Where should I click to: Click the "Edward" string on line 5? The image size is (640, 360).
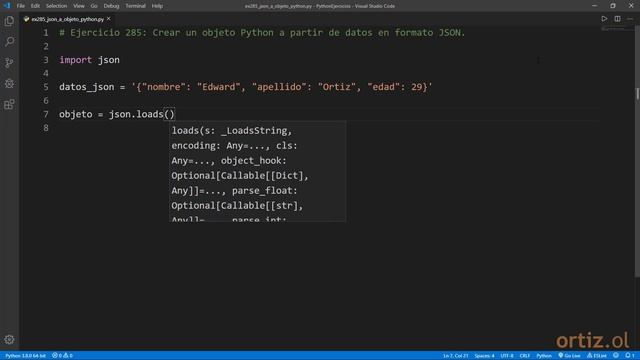[x=218, y=87]
